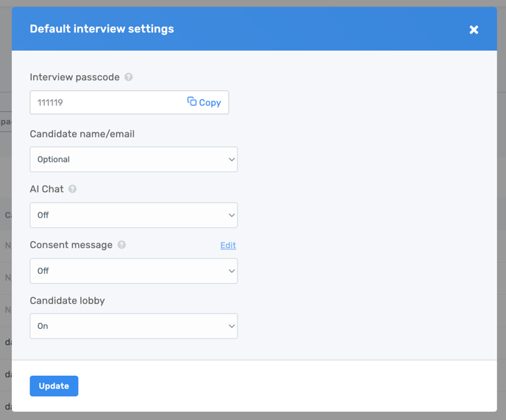
Task: Click the Candidate lobby label
Action: tap(68, 301)
